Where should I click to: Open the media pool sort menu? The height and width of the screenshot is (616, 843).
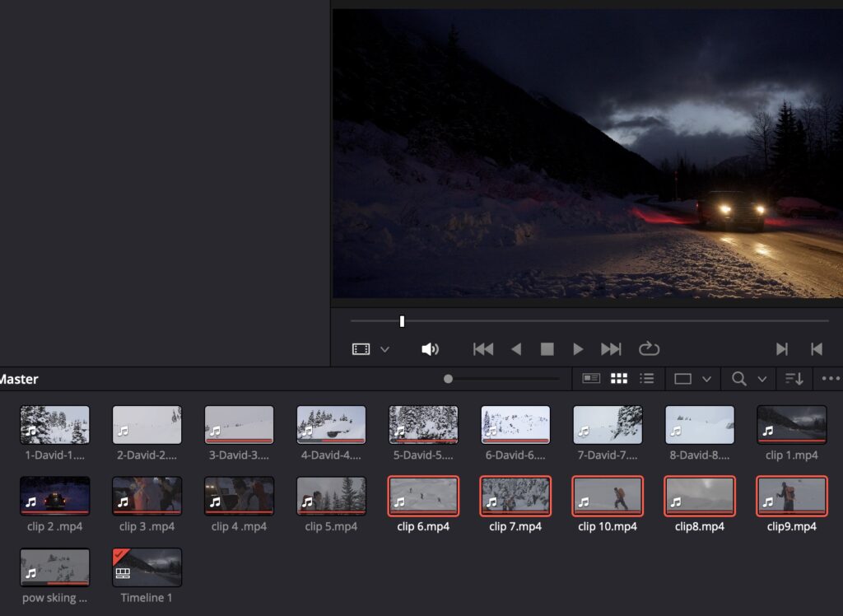(794, 379)
